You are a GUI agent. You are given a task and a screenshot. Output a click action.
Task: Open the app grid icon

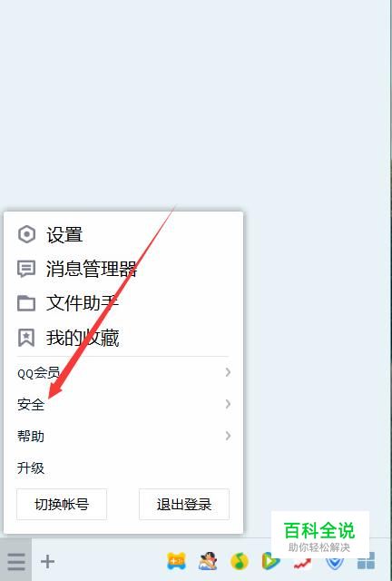[366, 561]
